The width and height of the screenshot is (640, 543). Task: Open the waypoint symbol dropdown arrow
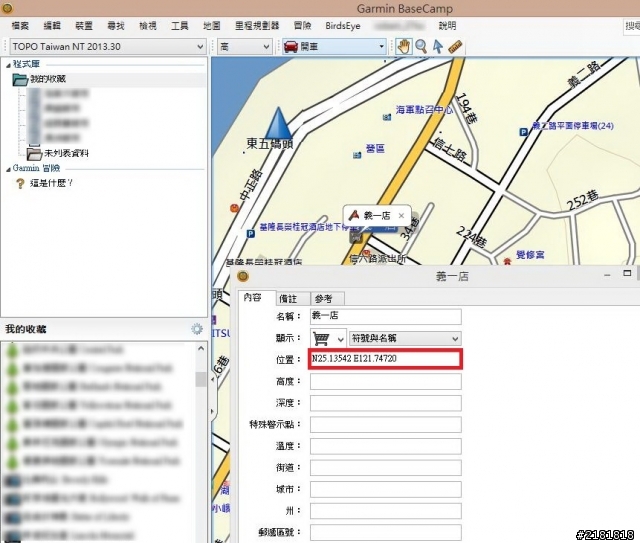point(340,339)
